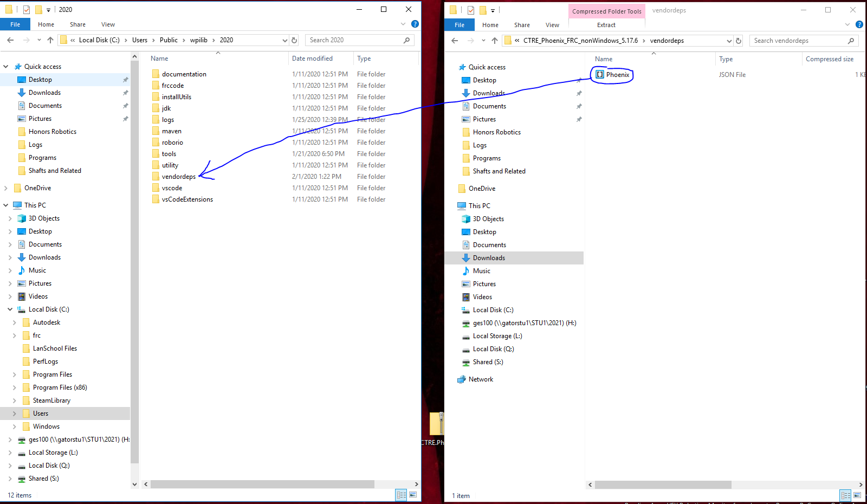Go up one level in vendordeps window
Screen dimensions: 867x504
(495, 41)
